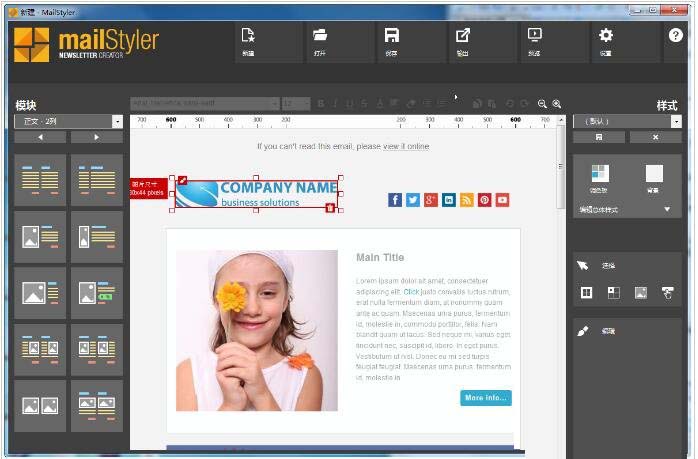Click the red trash icon on the logo
698x459 pixels.
pos(330,207)
